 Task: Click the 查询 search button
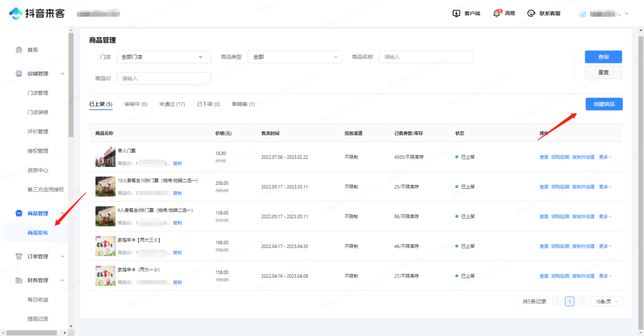click(603, 57)
